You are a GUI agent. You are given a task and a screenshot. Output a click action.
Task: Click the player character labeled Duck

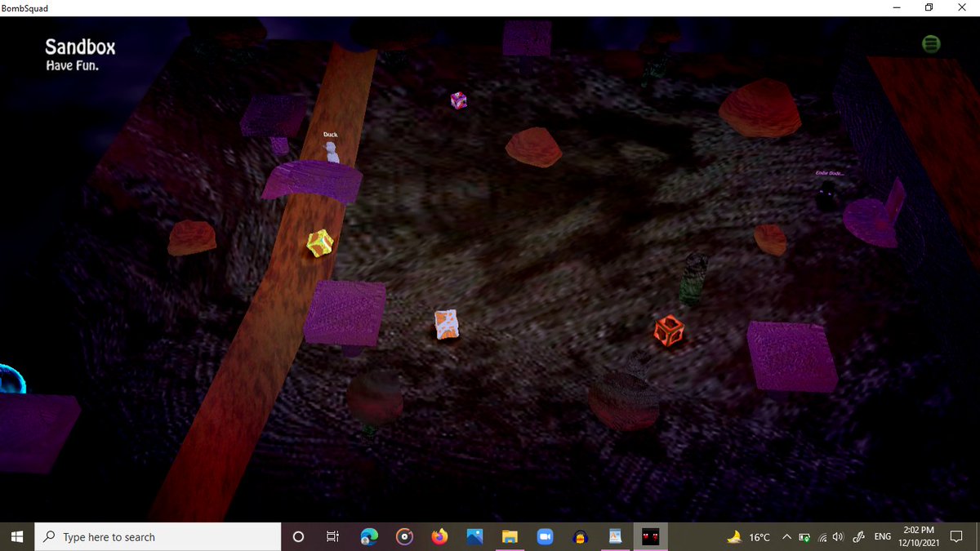point(330,152)
